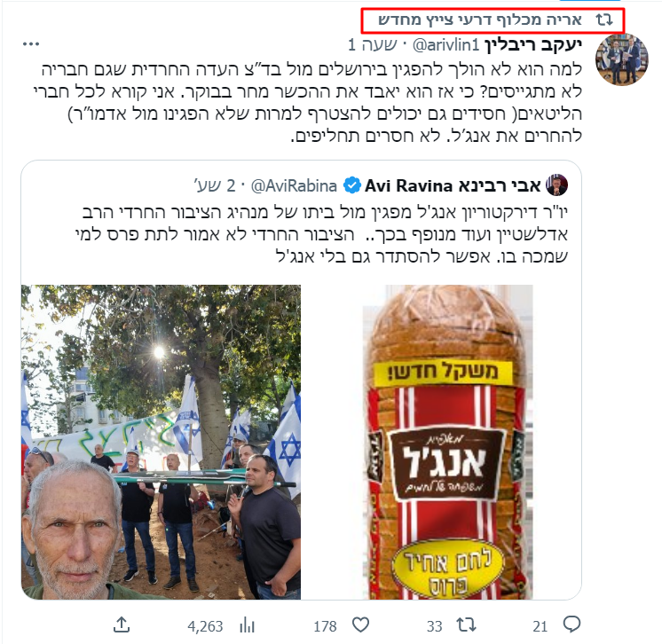This screenshot has width=662, height=644.
Task: Click the Avi Ravina אבי רבינא name
Action: [x=453, y=185]
